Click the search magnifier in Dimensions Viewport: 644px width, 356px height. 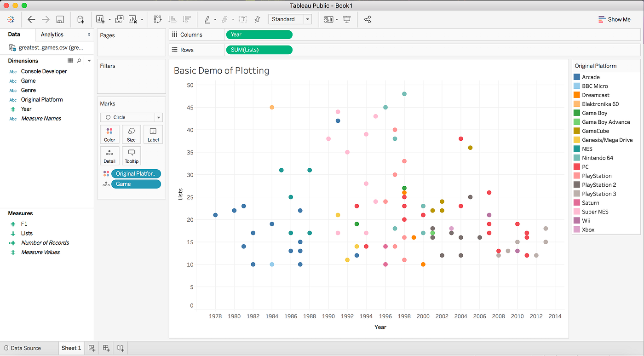point(79,60)
